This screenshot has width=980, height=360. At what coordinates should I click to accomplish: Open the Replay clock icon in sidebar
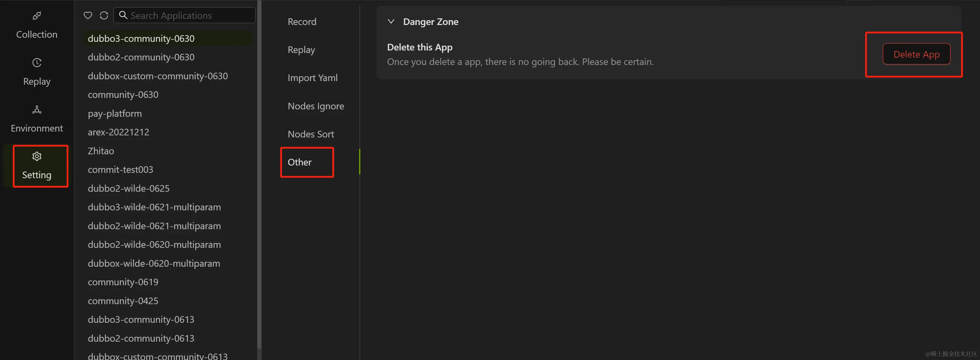click(37, 63)
